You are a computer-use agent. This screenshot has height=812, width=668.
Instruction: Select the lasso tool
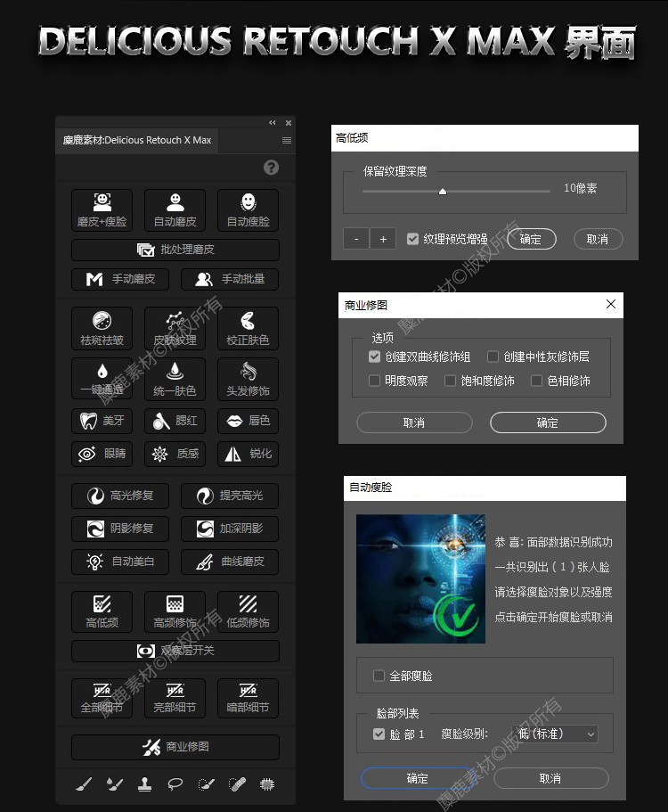pyautogui.click(x=175, y=784)
